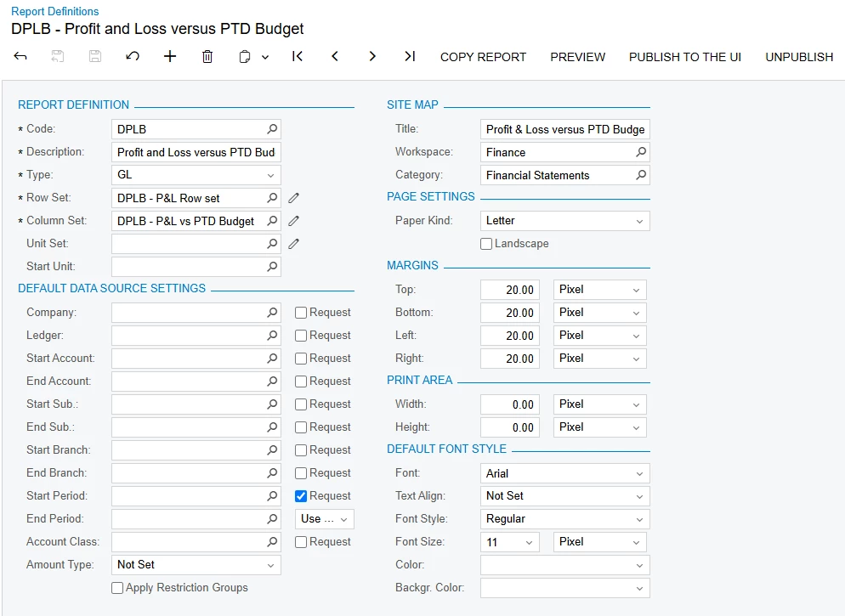The width and height of the screenshot is (845, 616).
Task: Click the Save and Close toolbar icon
Action: pyautogui.click(x=58, y=57)
